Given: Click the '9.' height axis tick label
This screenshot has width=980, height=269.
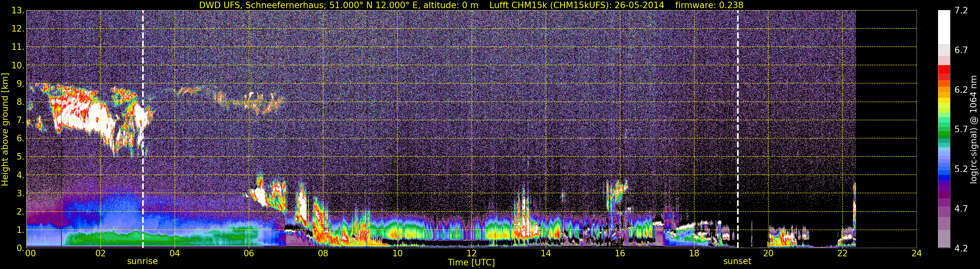Looking at the screenshot, I should [20, 83].
